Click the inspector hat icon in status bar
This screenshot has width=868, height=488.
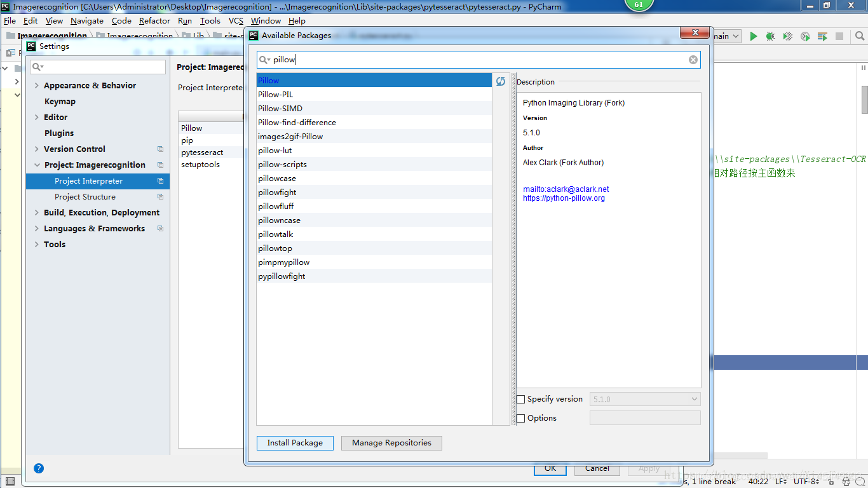click(846, 482)
